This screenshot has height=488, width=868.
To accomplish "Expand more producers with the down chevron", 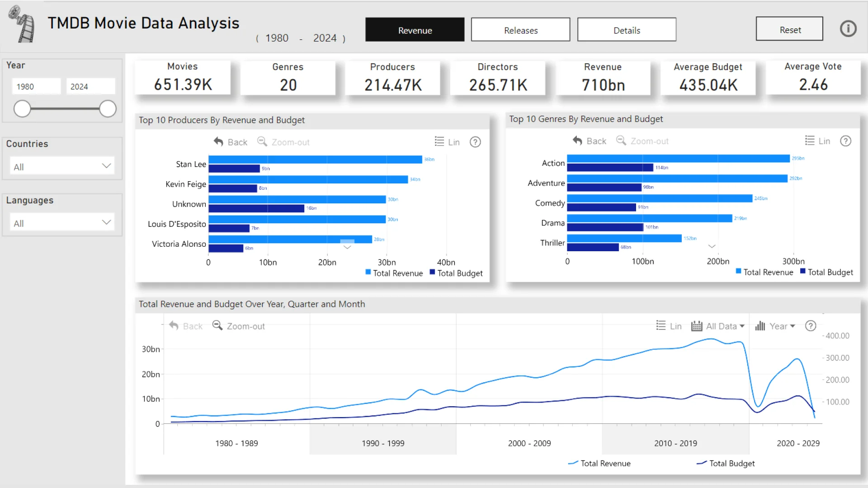I will tap(347, 247).
